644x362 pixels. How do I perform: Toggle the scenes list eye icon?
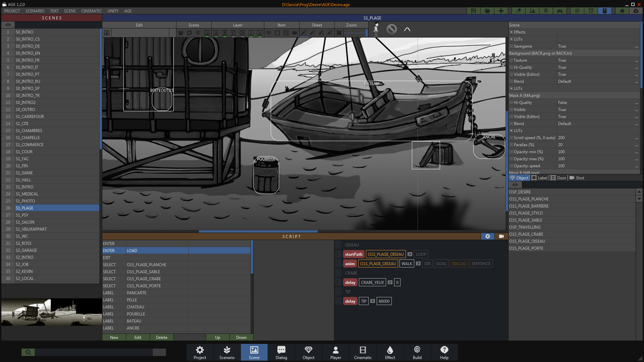(8, 25)
